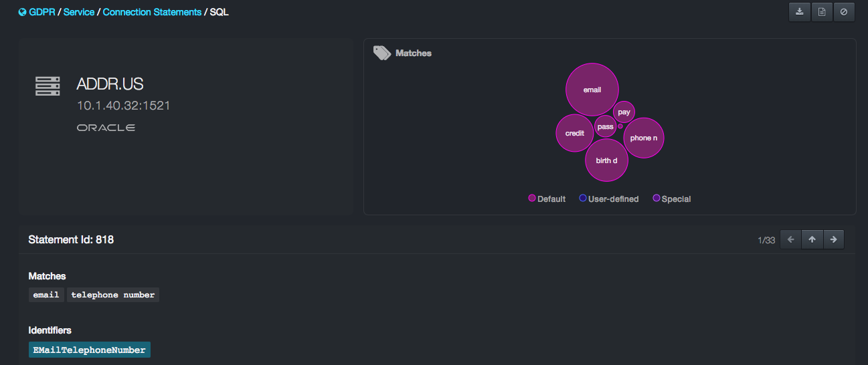Screen dimensions: 868x365
Task: Select the large email bubble
Action: [x=592, y=90]
